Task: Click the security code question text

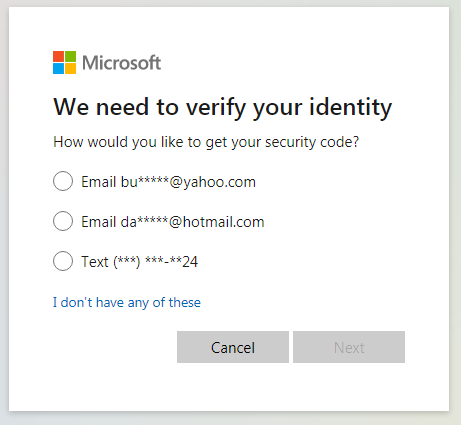Action: (206, 142)
